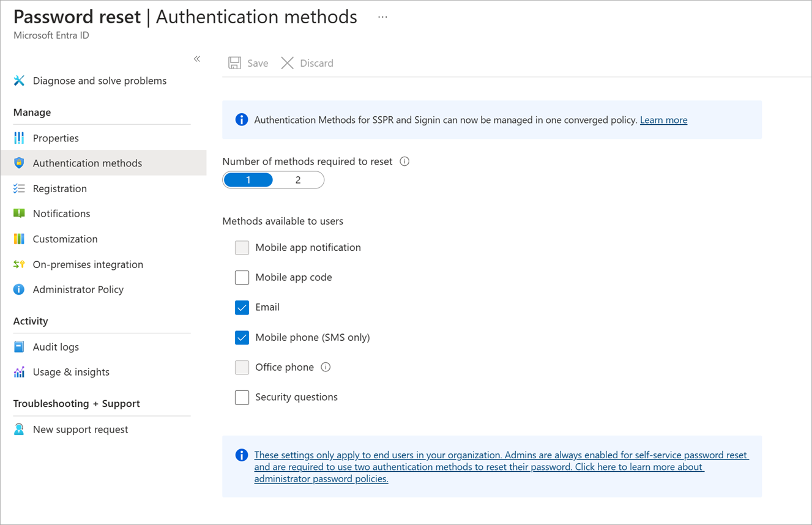Click the Customization colored bars icon
812x525 pixels.
[19, 239]
